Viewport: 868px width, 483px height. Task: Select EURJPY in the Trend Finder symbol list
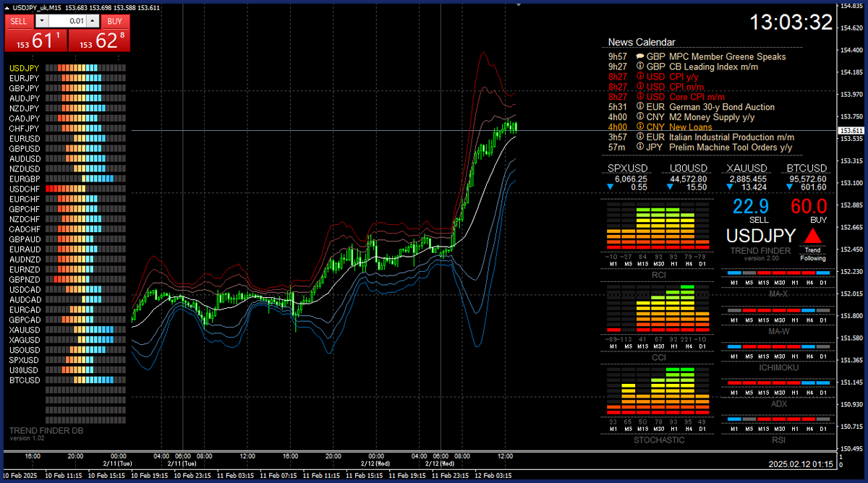click(25, 78)
